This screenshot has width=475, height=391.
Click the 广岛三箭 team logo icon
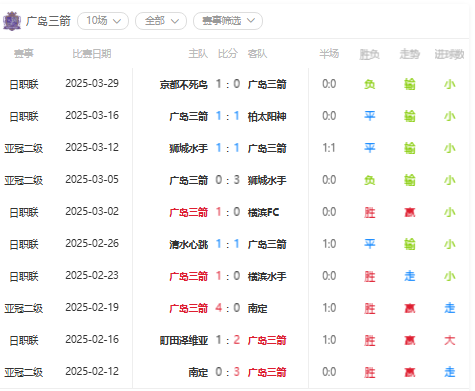pyautogui.click(x=12, y=21)
